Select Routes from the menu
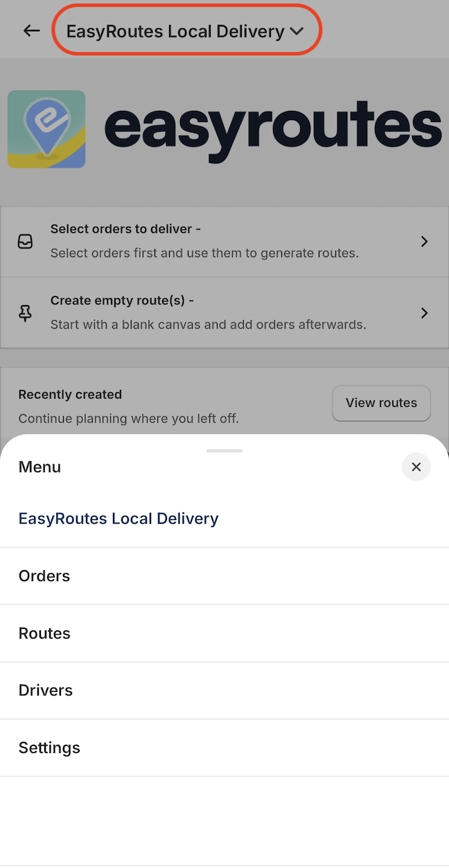 click(x=44, y=633)
